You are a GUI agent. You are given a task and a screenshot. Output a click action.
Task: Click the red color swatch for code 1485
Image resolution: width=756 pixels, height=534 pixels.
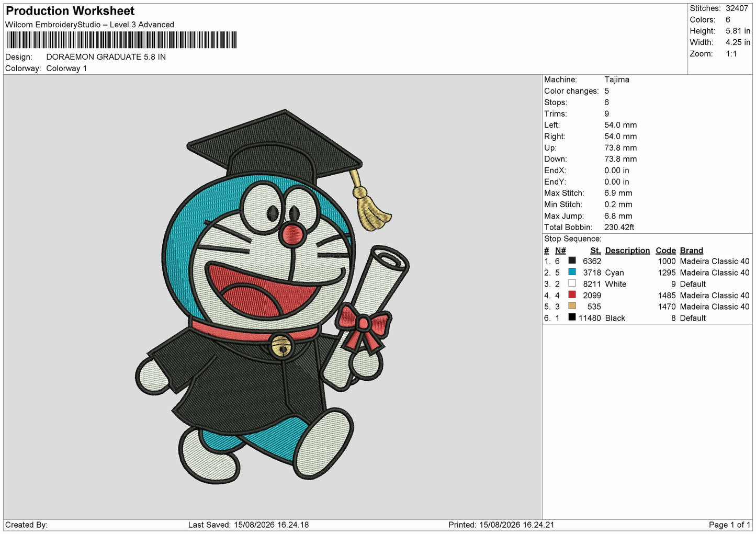(x=572, y=295)
